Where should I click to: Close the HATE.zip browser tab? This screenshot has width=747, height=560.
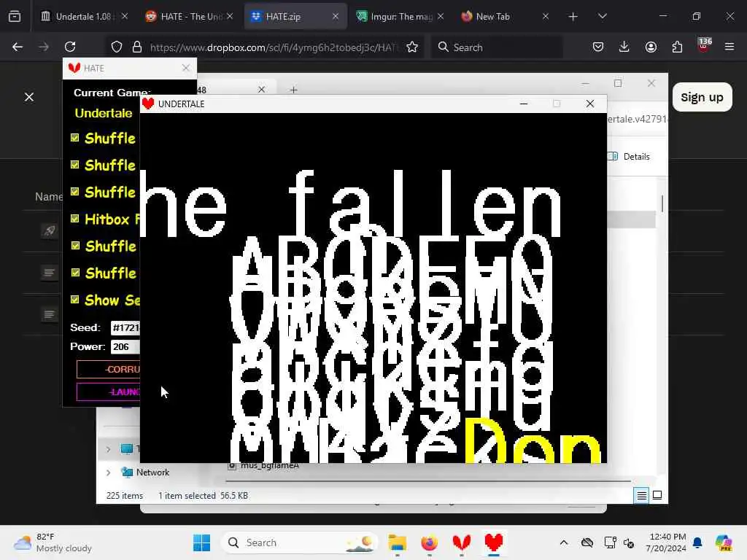336,17
